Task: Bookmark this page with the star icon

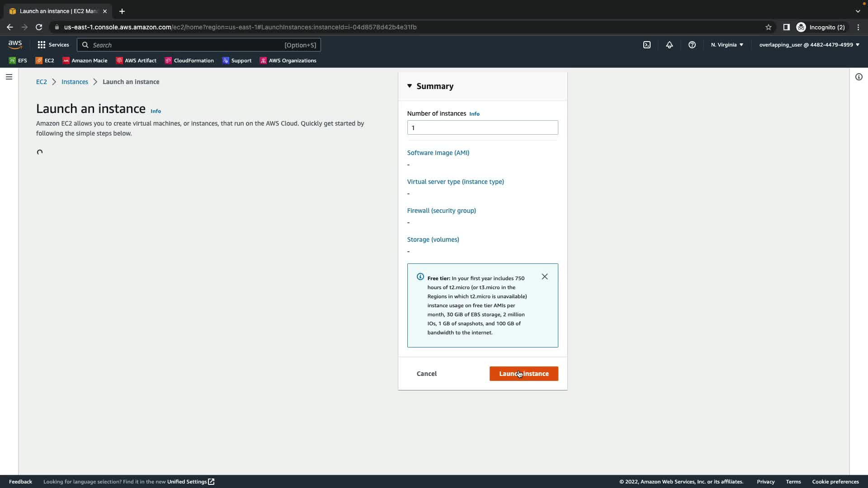Action: [769, 27]
